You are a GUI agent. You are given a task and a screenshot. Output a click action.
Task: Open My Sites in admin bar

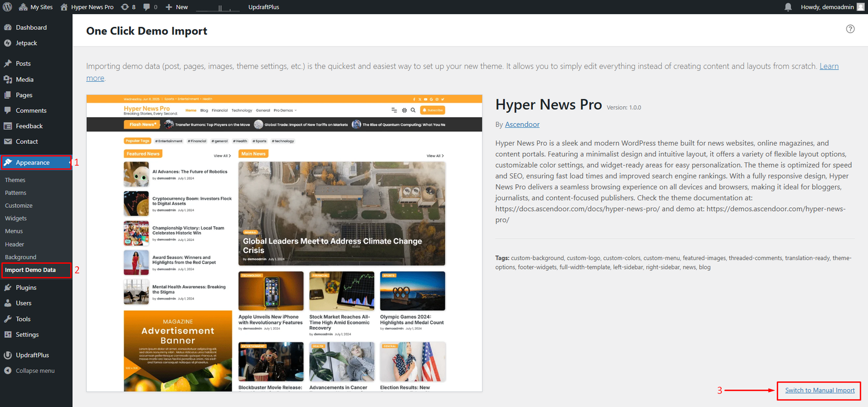[36, 7]
